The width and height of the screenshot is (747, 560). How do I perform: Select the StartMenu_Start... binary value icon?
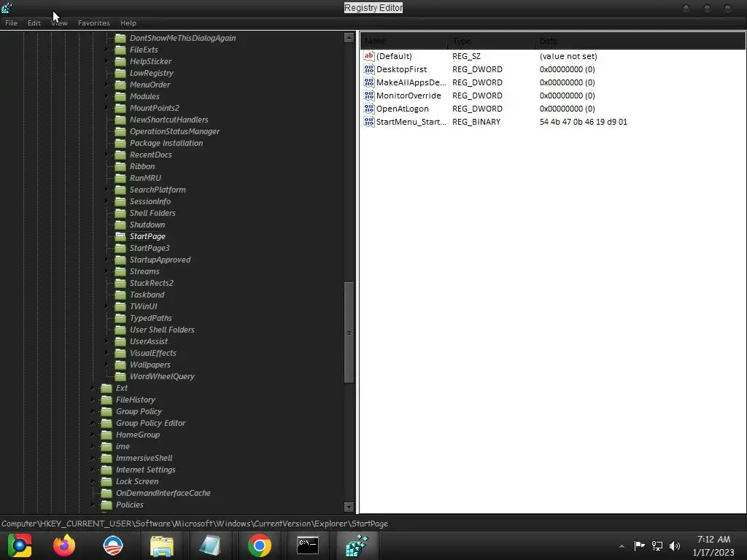coord(368,122)
